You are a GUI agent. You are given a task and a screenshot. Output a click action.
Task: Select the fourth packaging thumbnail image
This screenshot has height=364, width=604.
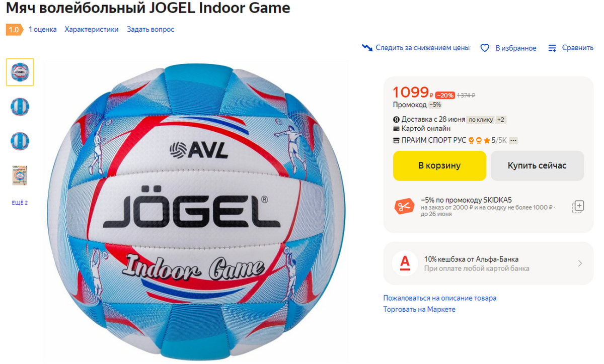[x=20, y=175]
